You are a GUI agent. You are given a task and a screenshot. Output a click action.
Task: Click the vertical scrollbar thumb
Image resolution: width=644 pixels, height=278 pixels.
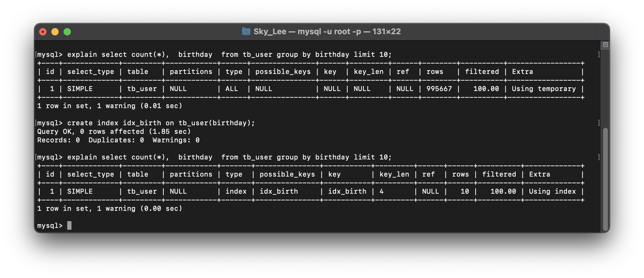coord(605,179)
